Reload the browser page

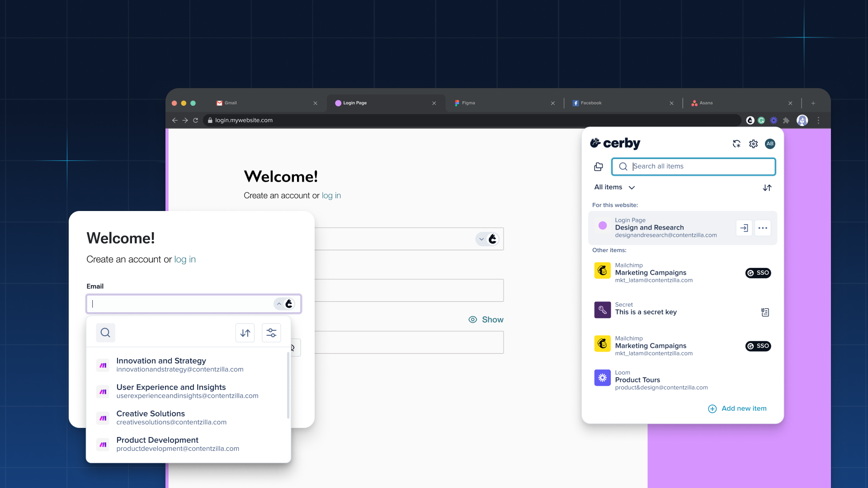pos(195,120)
